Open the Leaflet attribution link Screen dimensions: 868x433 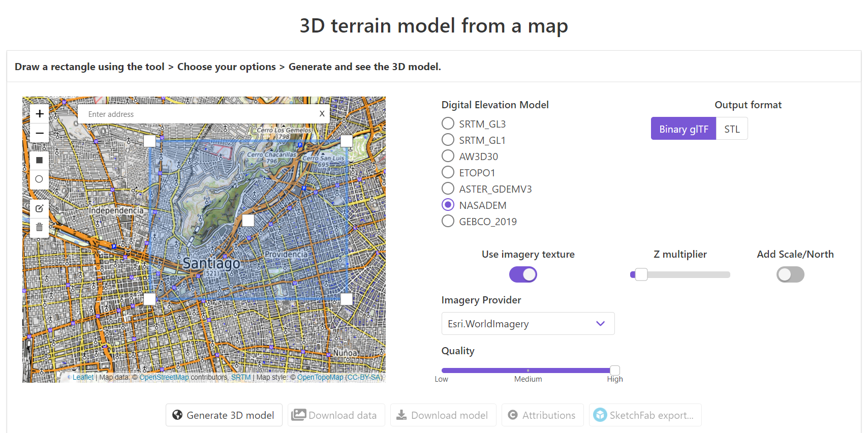point(83,377)
